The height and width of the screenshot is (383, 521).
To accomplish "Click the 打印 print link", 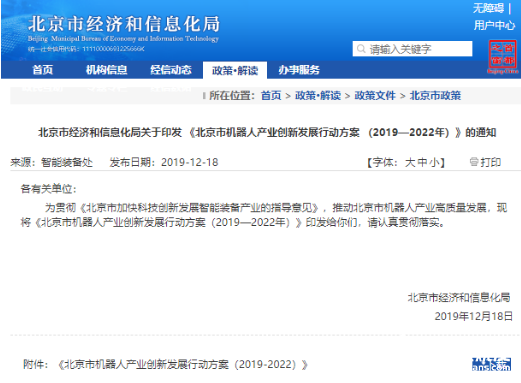I will (x=490, y=162).
